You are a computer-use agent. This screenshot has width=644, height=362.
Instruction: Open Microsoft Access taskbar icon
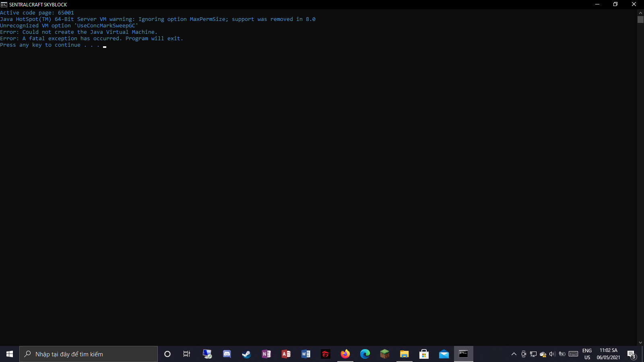(286, 354)
